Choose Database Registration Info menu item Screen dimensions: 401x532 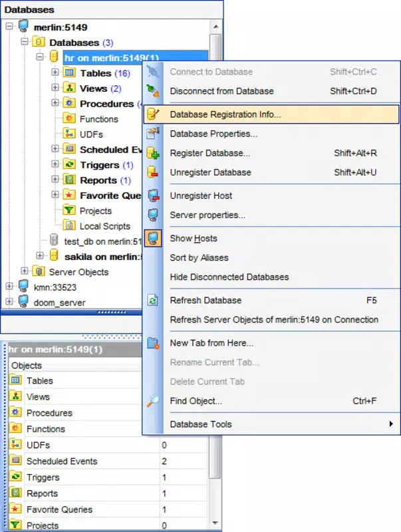(271, 114)
